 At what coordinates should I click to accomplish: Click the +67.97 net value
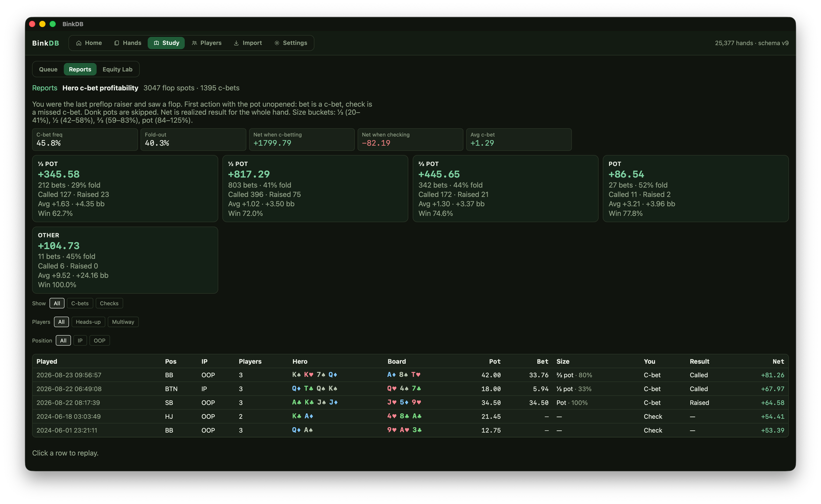pyautogui.click(x=772, y=389)
